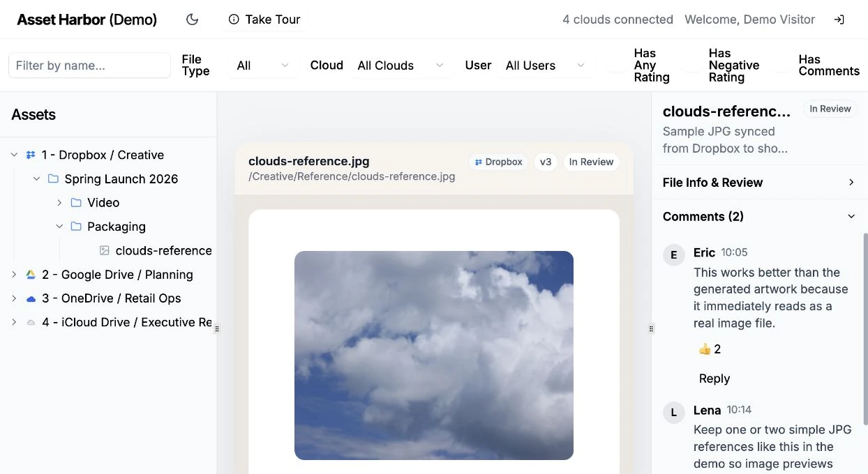Click the sign-out arrow icon
The width and height of the screenshot is (868, 474).
click(839, 20)
